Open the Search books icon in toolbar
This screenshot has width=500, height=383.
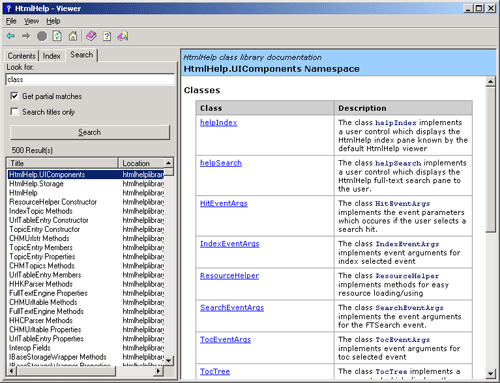pyautogui.click(x=123, y=36)
